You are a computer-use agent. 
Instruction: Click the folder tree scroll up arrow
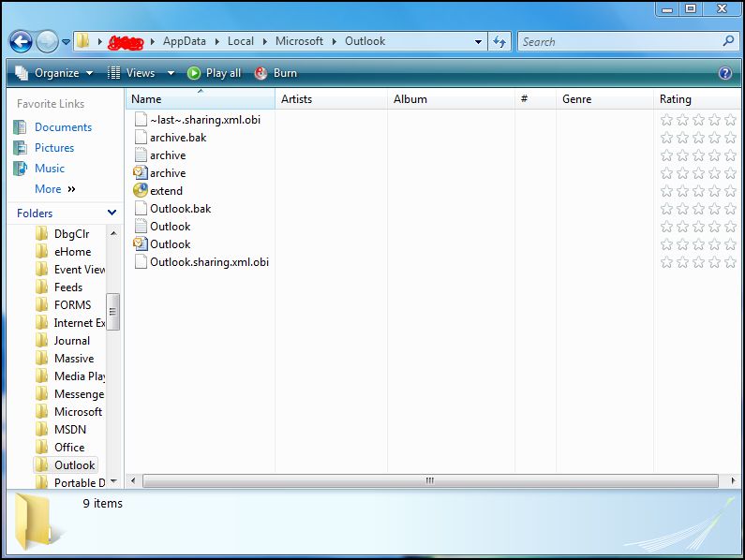113,233
